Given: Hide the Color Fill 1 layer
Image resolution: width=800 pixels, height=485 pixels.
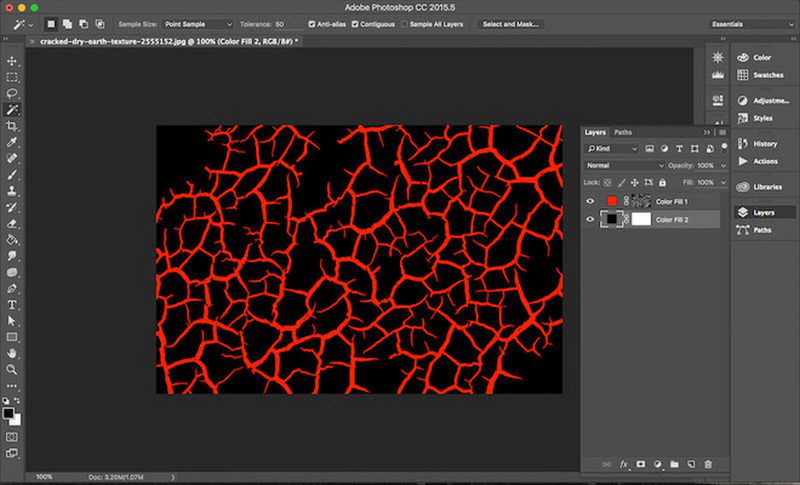Looking at the screenshot, I should point(590,201).
